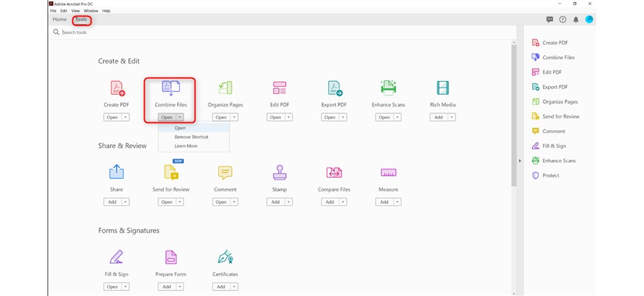Select the Stamp tool icon

click(x=280, y=173)
